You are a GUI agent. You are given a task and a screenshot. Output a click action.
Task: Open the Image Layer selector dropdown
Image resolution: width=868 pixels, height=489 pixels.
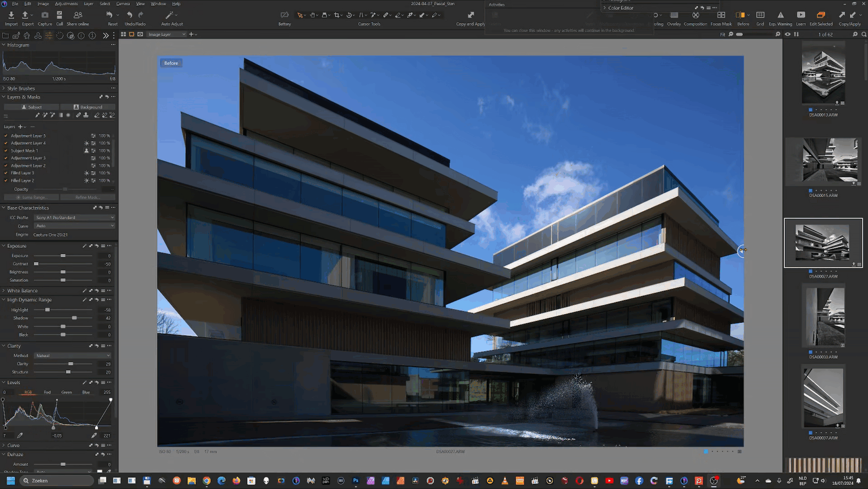tap(166, 34)
